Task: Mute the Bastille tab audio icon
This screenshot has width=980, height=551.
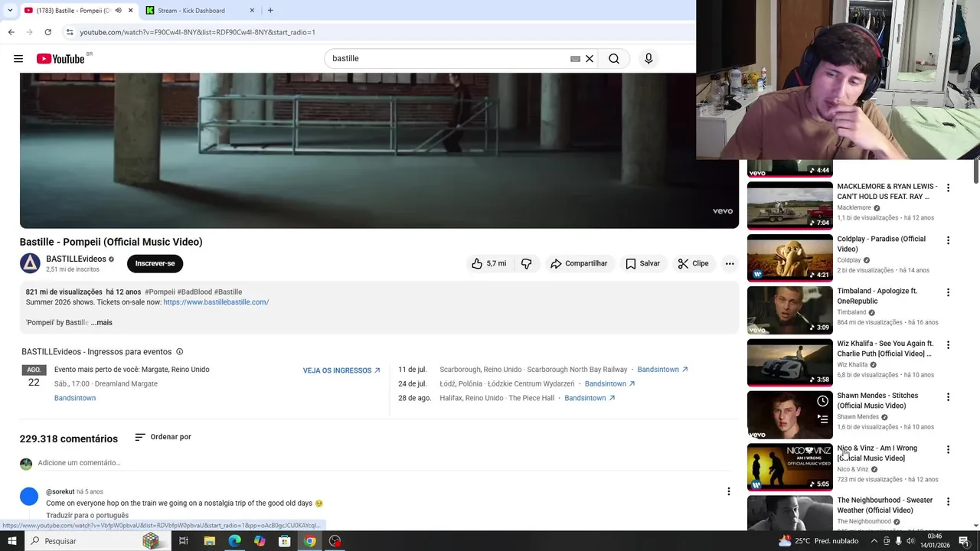Action: click(118, 11)
